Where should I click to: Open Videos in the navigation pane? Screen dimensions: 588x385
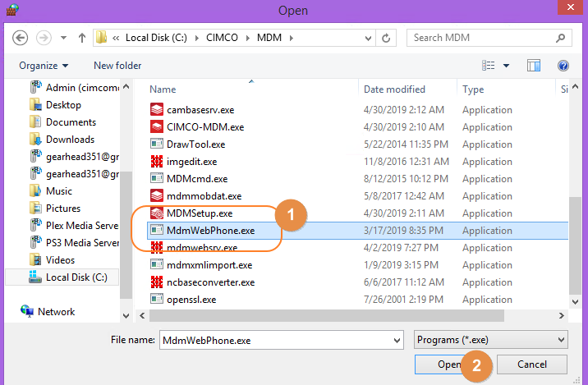coord(52,260)
